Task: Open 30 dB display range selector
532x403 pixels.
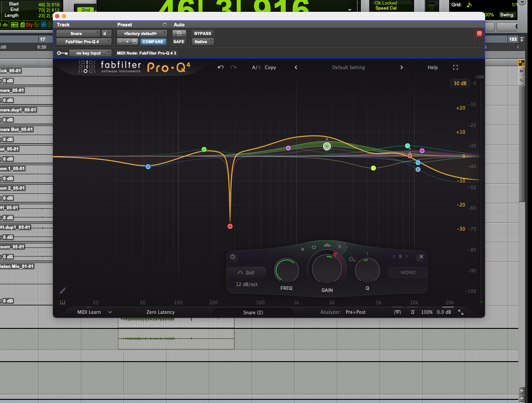Action: click(x=460, y=83)
